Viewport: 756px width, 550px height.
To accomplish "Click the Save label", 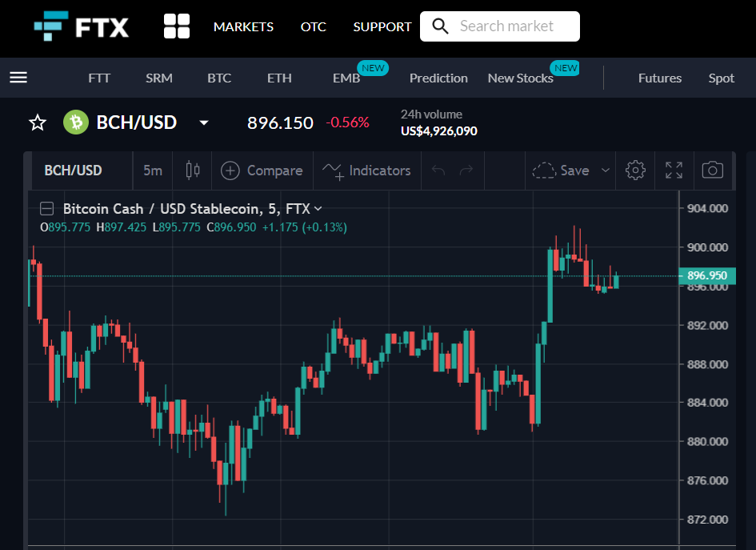I will pyautogui.click(x=574, y=171).
